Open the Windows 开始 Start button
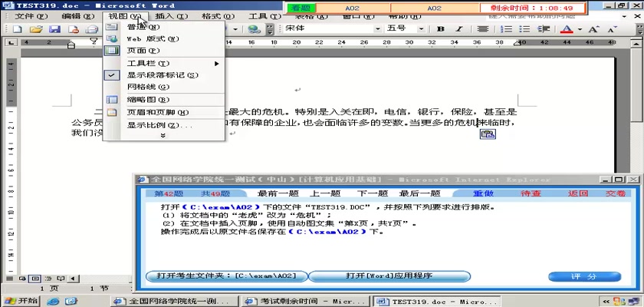The width and height of the screenshot is (644, 307). (x=21, y=301)
